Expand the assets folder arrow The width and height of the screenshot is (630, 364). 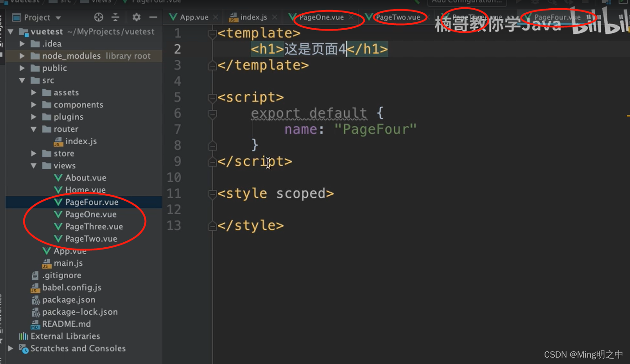[x=34, y=93]
